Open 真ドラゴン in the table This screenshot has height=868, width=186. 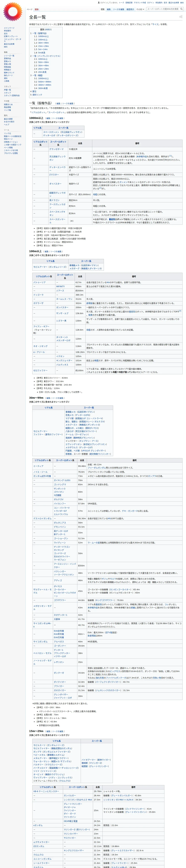[54, 200]
